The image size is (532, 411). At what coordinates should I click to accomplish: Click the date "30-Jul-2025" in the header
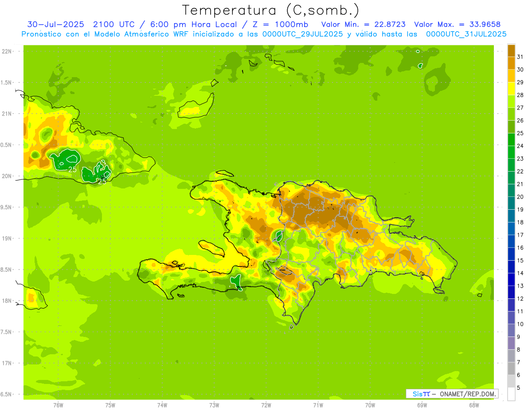tap(56, 24)
